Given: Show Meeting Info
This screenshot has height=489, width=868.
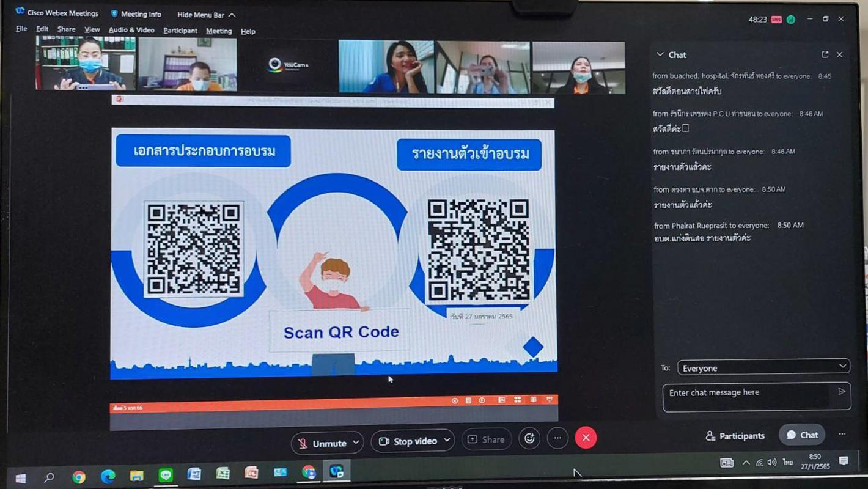Looking at the screenshot, I should coord(136,13).
